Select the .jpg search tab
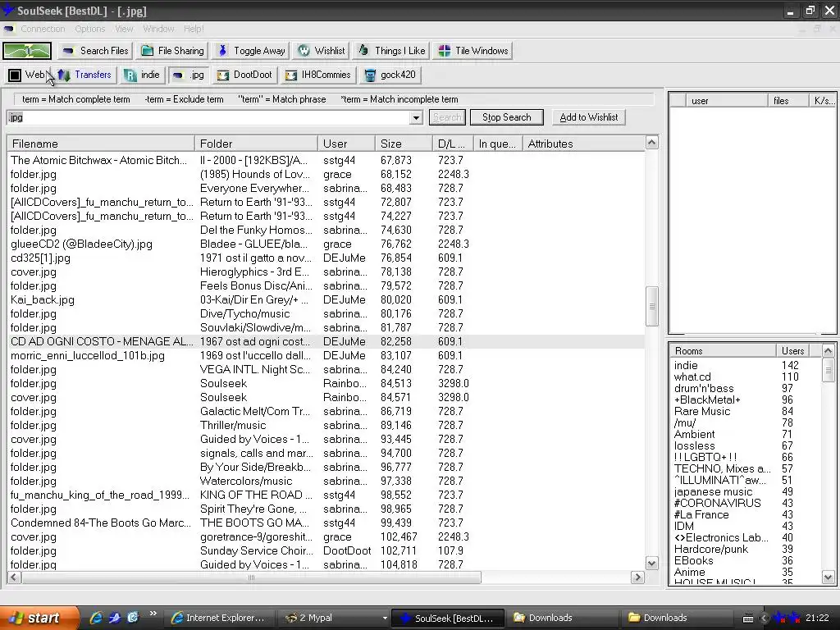Screen dimensions: 840x630 pos(189,75)
